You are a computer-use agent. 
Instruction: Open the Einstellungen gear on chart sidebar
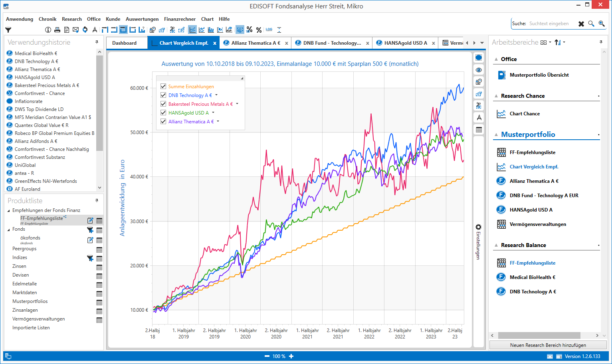click(478, 227)
